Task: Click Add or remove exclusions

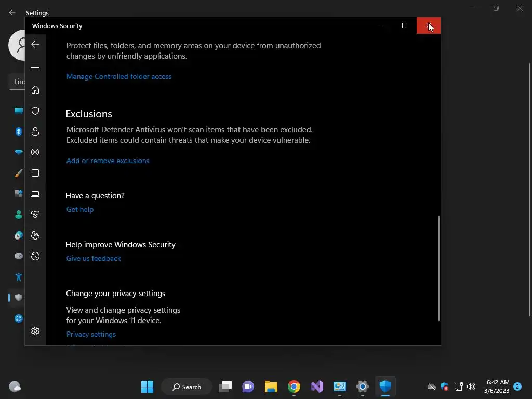Action: click(108, 161)
